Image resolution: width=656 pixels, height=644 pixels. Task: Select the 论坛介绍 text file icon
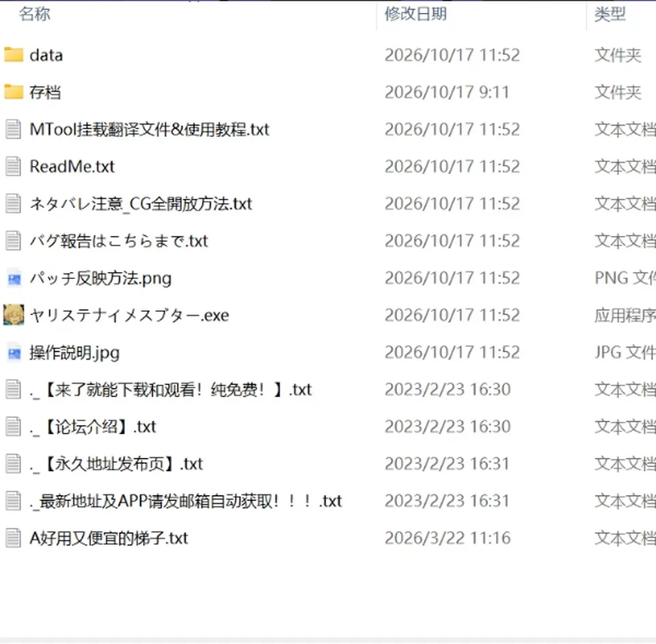click(13, 427)
